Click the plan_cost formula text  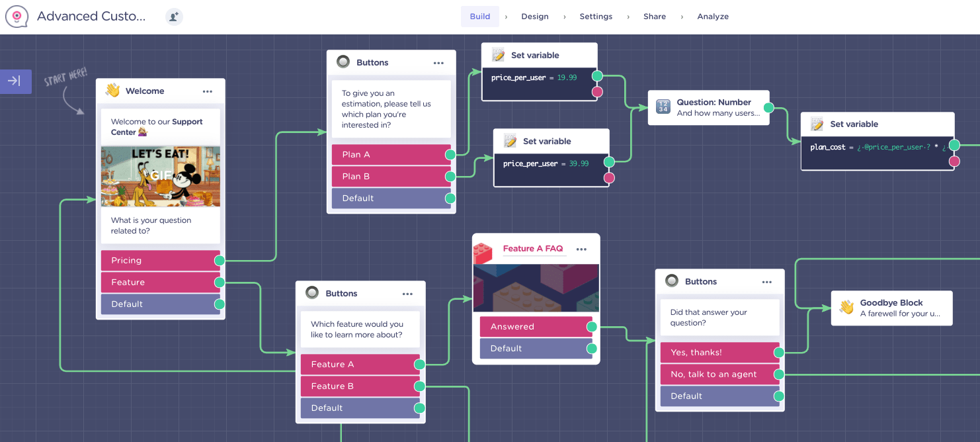click(x=878, y=148)
